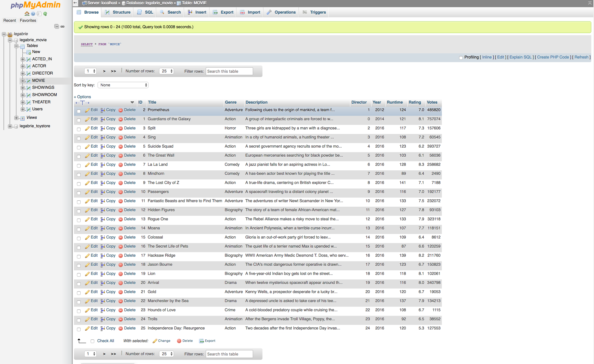Click Copy icon for La La Land
Viewport: 594px width, 364px height.
pyautogui.click(x=103, y=165)
